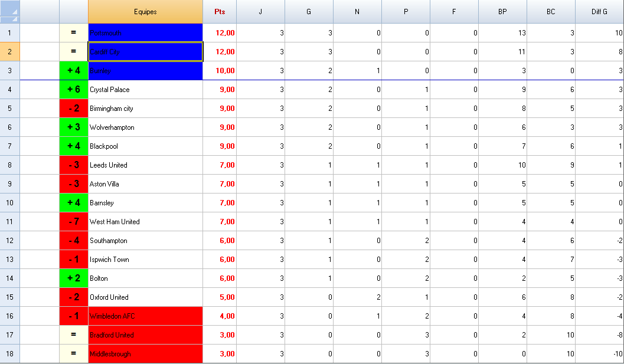624x364 pixels.
Task: Select row header 1
Action: pos(9,32)
